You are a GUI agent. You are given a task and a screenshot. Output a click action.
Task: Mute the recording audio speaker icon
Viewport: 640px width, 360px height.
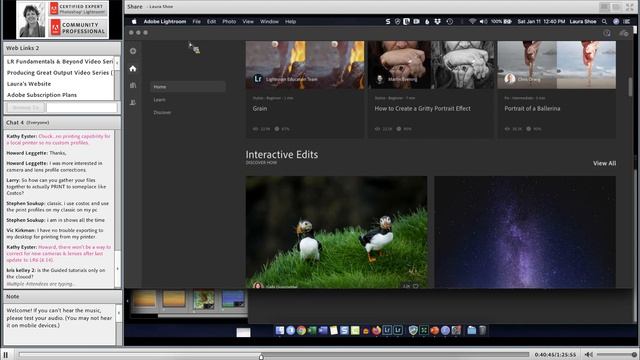click(588, 355)
